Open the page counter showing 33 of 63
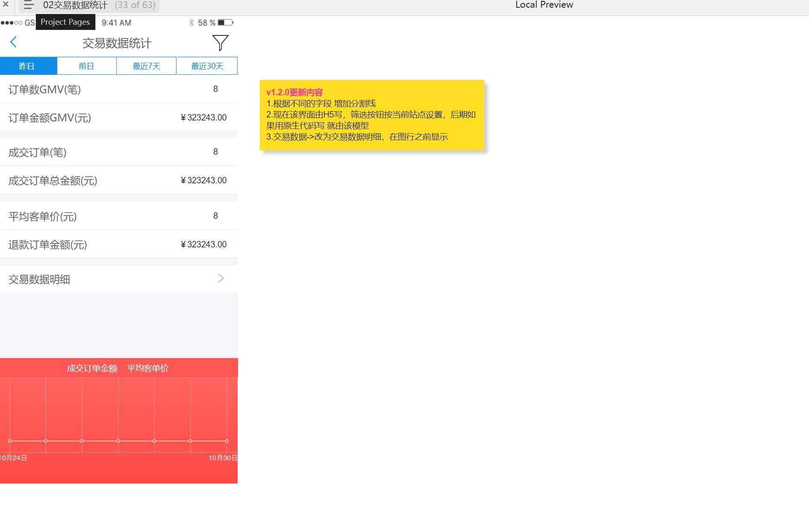The height and width of the screenshot is (532, 809). pos(135,5)
